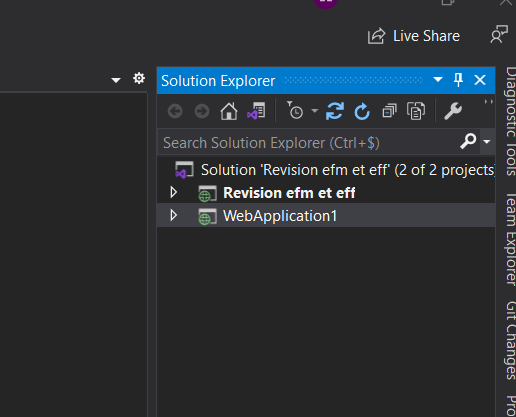
Task: Open the Team Explorer side tab
Action: pyautogui.click(x=510, y=239)
